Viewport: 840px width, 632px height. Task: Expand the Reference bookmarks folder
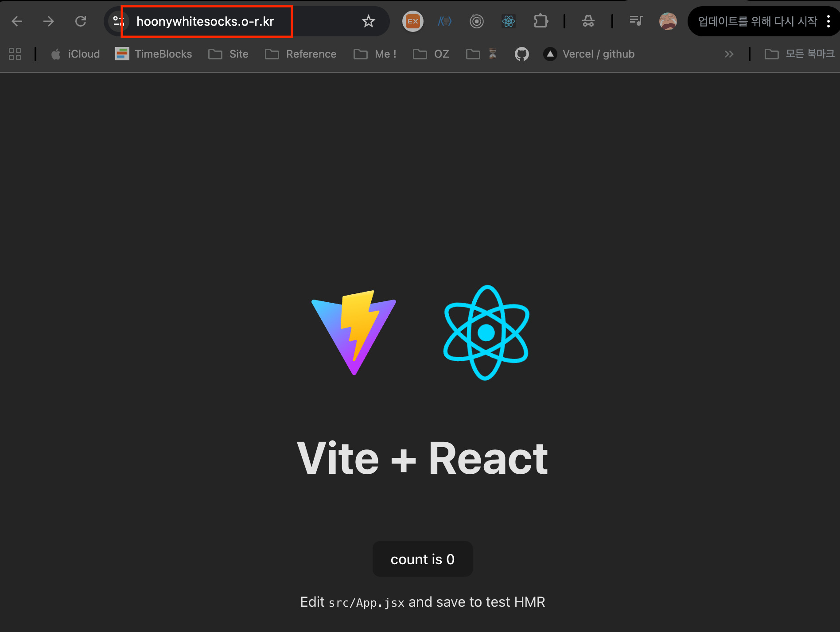click(x=301, y=54)
